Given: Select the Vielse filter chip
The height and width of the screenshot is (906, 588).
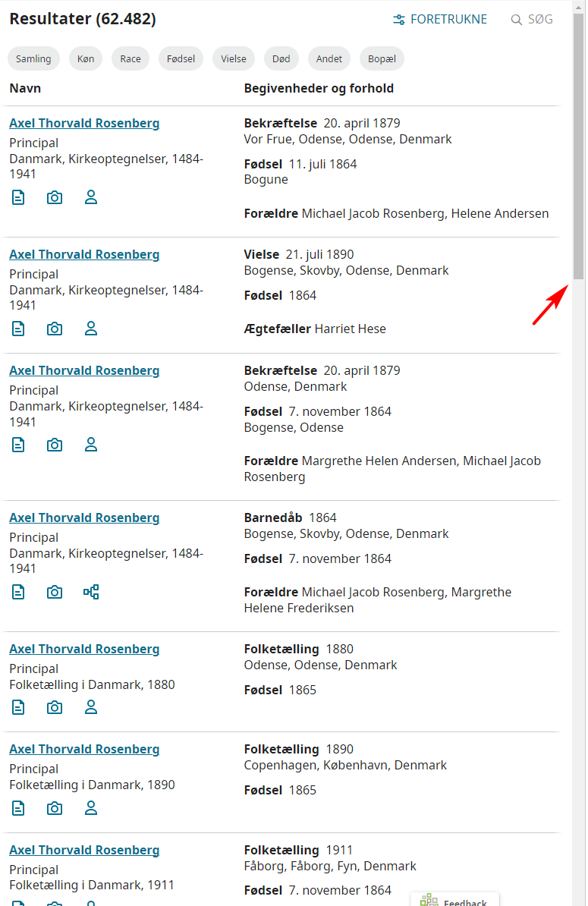Looking at the screenshot, I should click(x=234, y=58).
